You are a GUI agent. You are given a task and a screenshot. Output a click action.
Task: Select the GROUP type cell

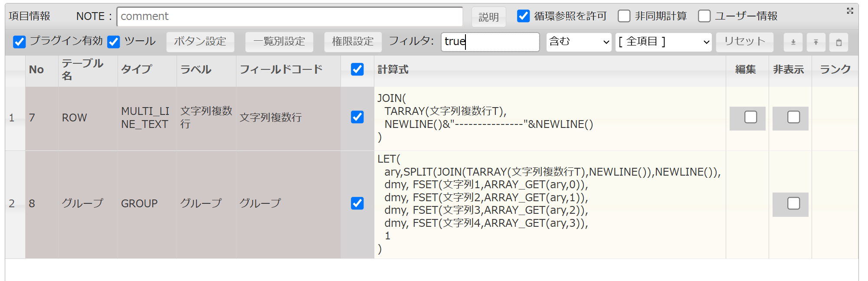(x=147, y=205)
